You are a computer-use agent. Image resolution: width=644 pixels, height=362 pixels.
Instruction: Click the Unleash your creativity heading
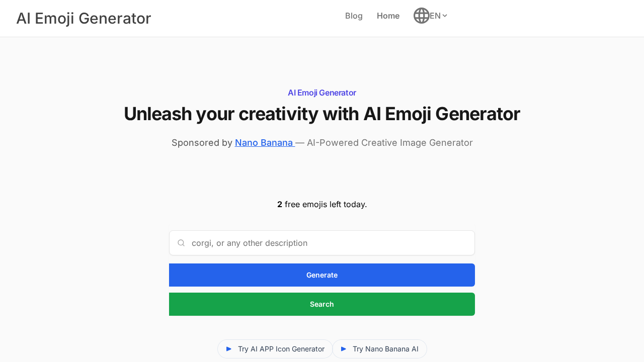321,114
